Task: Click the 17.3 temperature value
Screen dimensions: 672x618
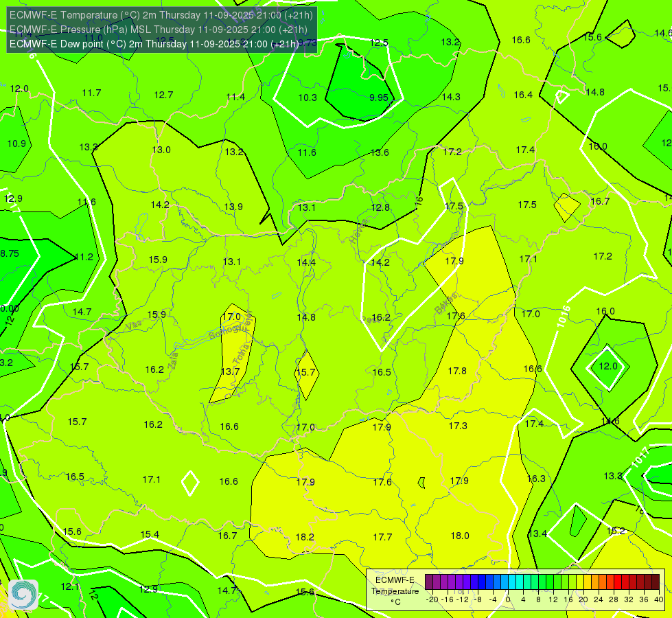Action: pos(458,426)
